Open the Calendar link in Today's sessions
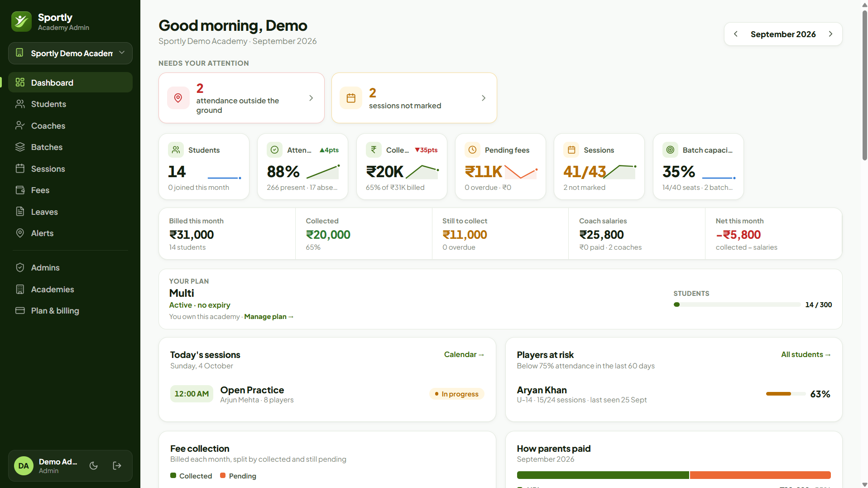 tap(464, 355)
